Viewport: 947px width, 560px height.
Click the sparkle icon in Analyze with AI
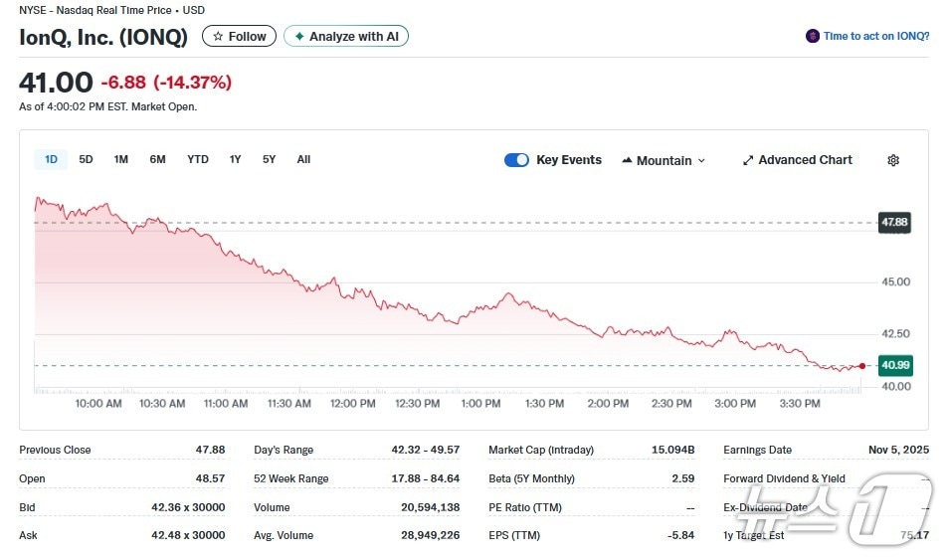tap(299, 37)
